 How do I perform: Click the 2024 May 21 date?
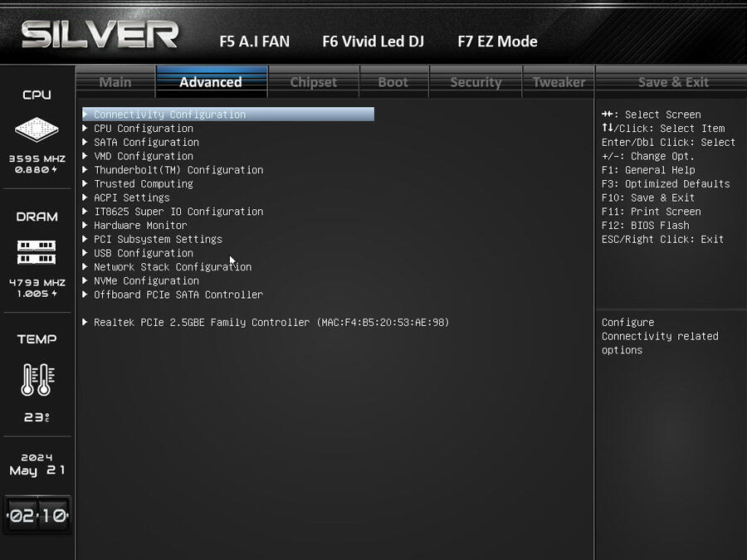(x=37, y=465)
